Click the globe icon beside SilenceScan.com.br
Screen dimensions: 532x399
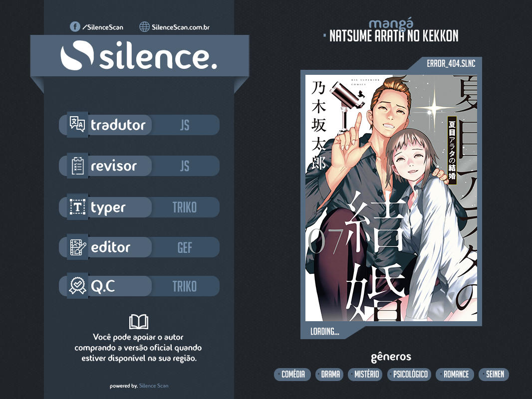145,27
